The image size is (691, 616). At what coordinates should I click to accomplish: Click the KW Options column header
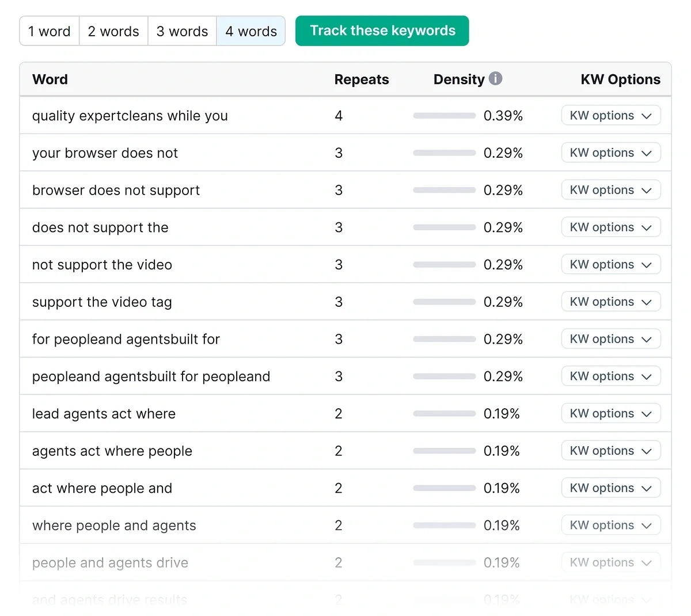pos(621,79)
